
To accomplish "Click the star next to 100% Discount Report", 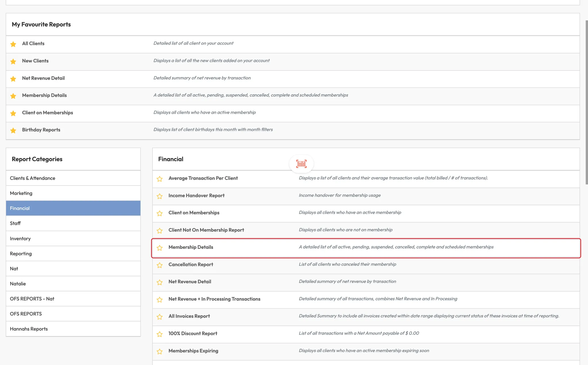I will 160,334.
